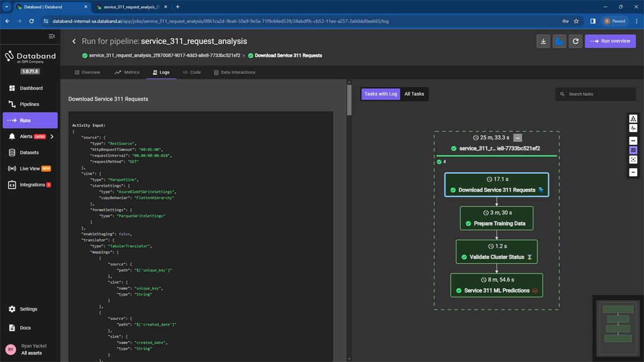Refresh the run using the refresh icon

(575, 41)
